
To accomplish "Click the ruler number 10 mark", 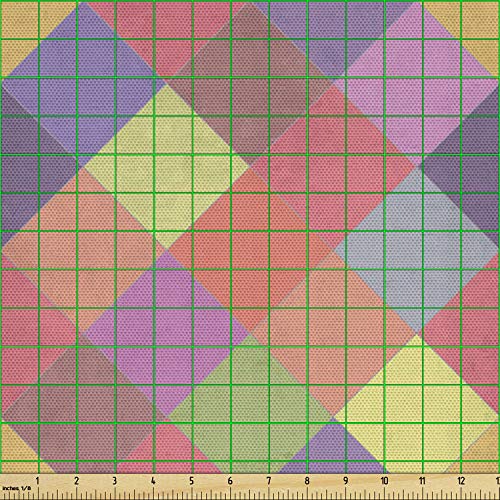I will [x=384, y=481].
